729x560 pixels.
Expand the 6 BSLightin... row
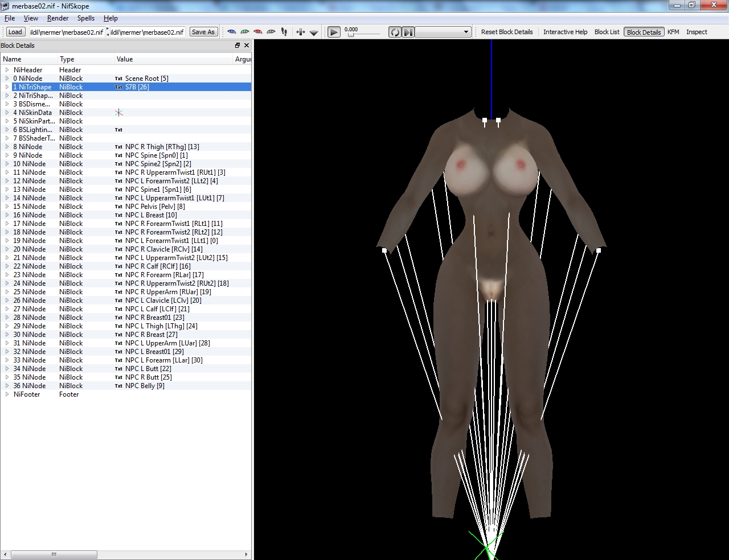point(7,130)
